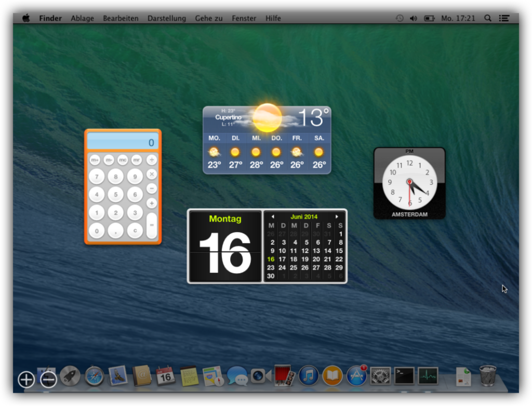
Task: Open the Notification Center icon in the menu bar
Action: point(504,18)
